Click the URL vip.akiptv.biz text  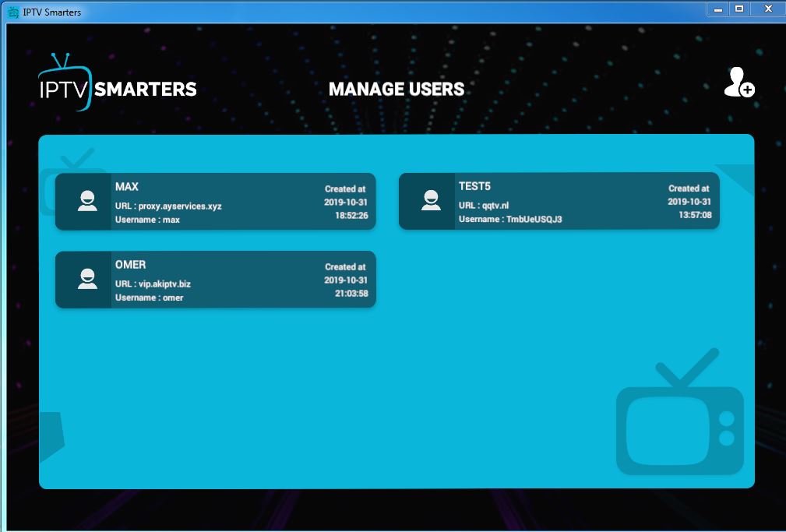point(153,284)
